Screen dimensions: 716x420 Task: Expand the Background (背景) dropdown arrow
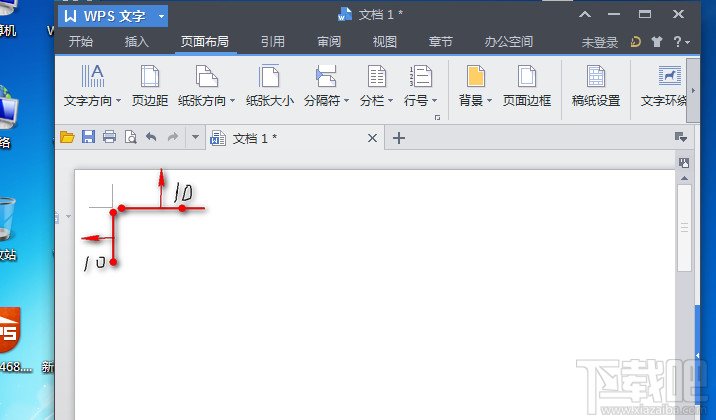(489, 100)
